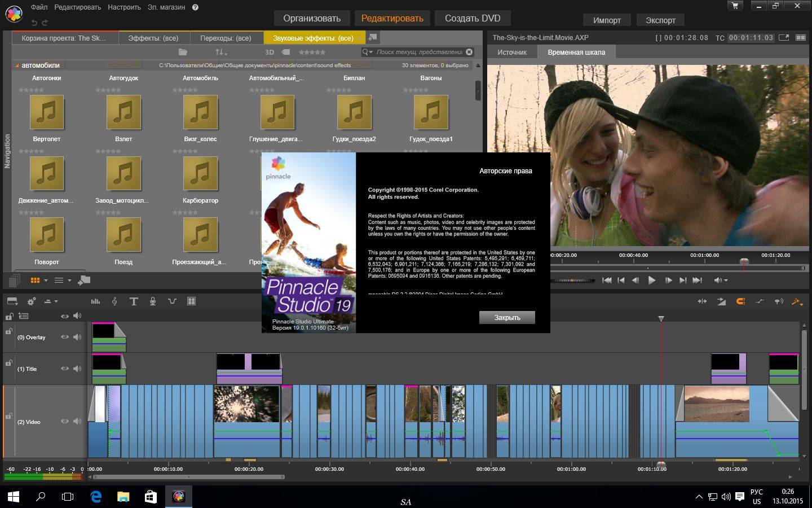Jump to end of the preview
The image size is (812, 508).
tap(697, 280)
